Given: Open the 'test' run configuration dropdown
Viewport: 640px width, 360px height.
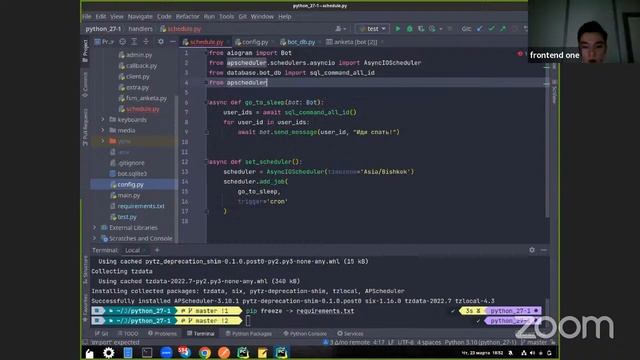Looking at the screenshot, I should pos(372,29).
